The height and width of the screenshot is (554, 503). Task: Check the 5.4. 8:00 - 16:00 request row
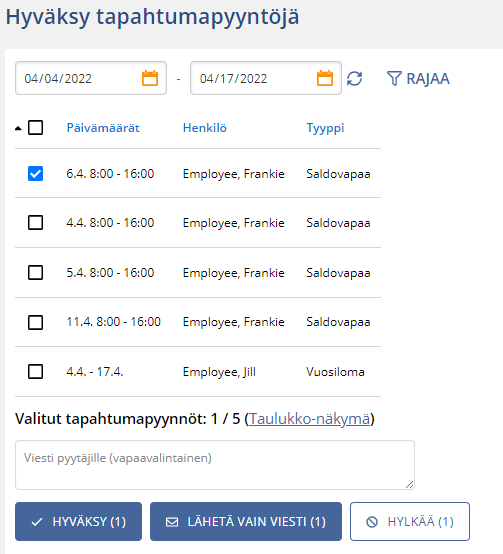tap(35, 272)
